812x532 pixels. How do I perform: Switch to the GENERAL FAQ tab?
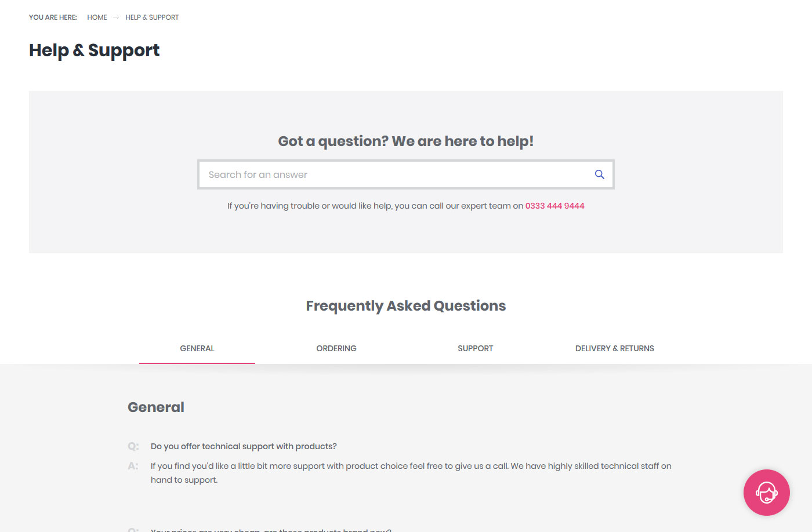(197, 348)
